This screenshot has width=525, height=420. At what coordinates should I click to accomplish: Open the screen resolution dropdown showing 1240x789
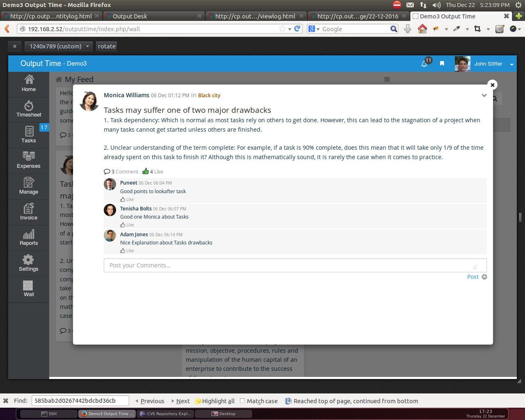point(58,46)
